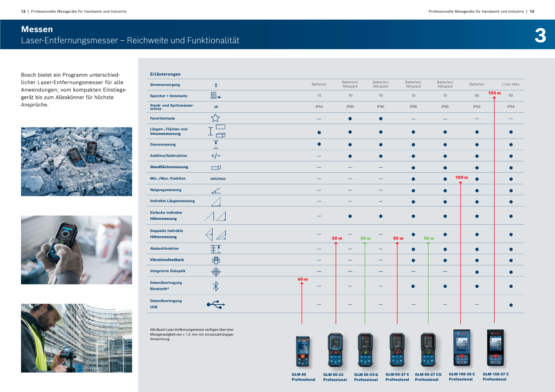The height and width of the screenshot is (392, 555).
Task: Click the 'Neigungsmessung' row label
Action: coord(166,190)
